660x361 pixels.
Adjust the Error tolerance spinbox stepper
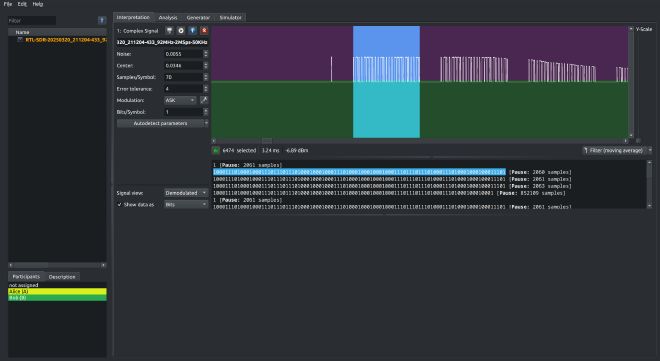[205, 89]
